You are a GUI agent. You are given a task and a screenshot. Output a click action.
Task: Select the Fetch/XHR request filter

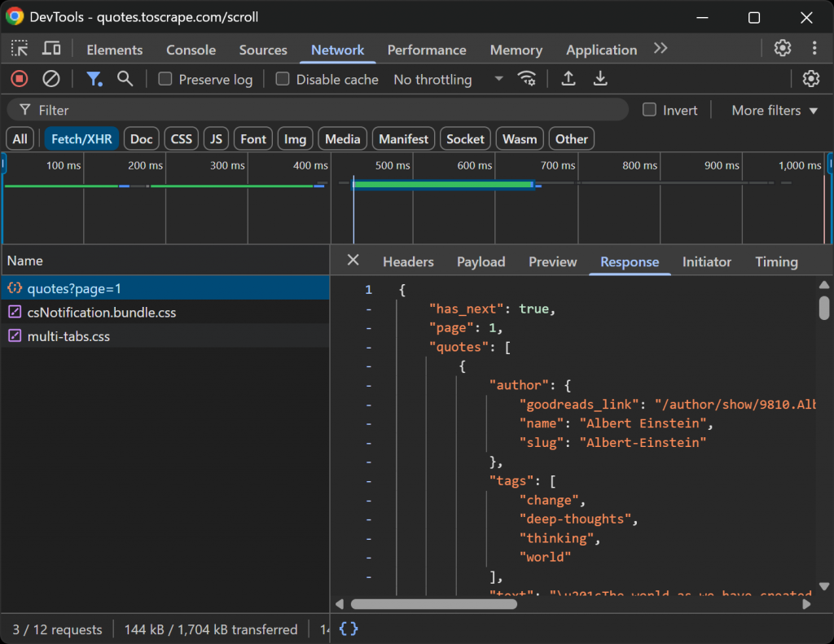tap(81, 138)
